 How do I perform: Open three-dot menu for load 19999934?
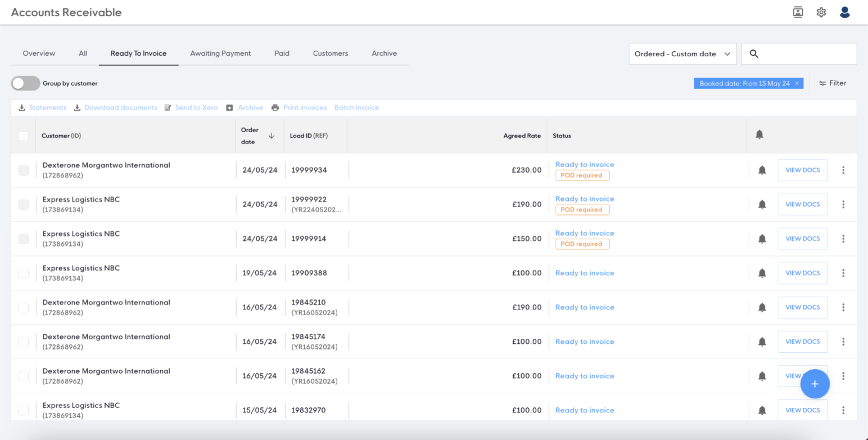[x=843, y=170]
